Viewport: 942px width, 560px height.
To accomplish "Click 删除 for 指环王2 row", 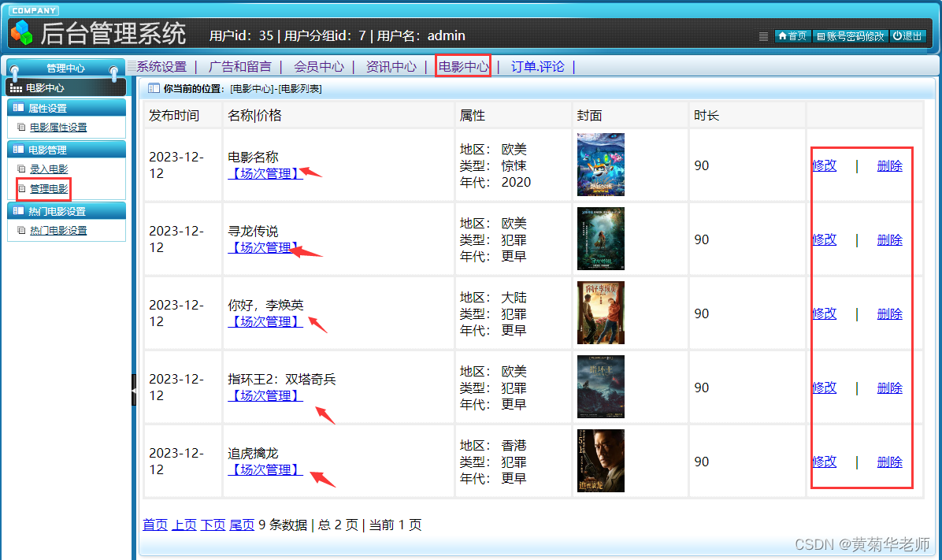I will 890,388.
